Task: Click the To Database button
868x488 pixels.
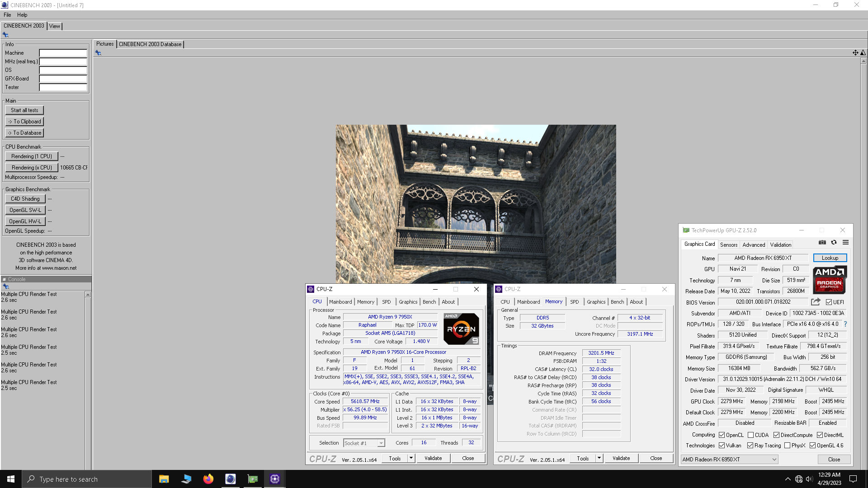Action: click(x=24, y=133)
